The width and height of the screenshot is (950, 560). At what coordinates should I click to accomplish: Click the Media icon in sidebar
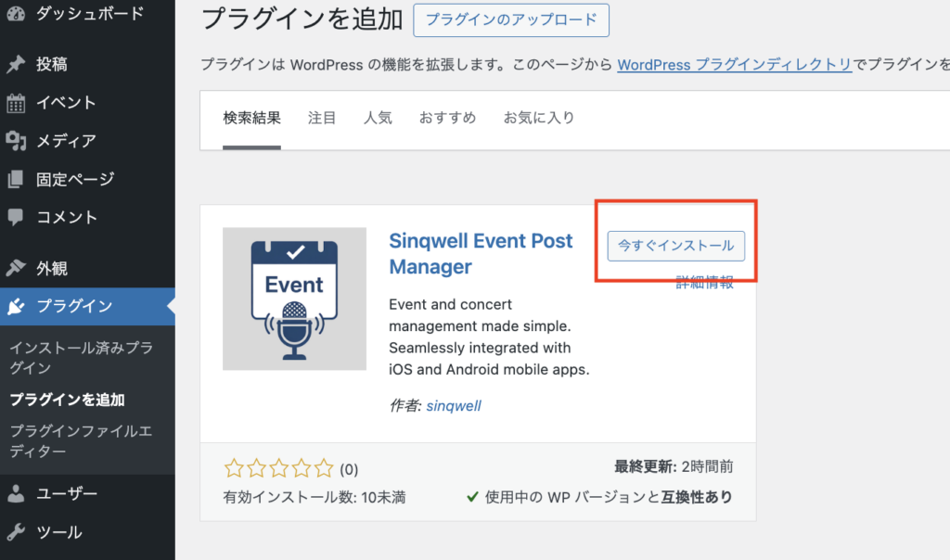[x=16, y=141]
